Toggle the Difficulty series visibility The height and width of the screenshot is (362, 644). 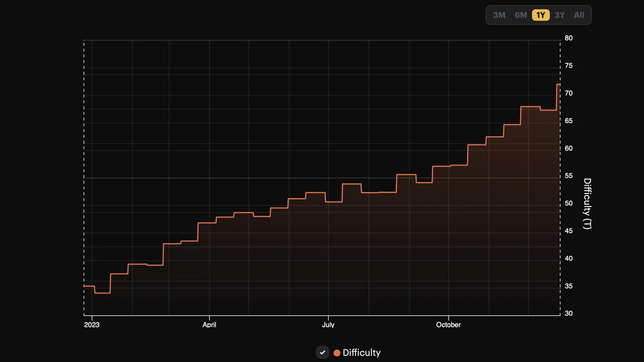(323, 352)
